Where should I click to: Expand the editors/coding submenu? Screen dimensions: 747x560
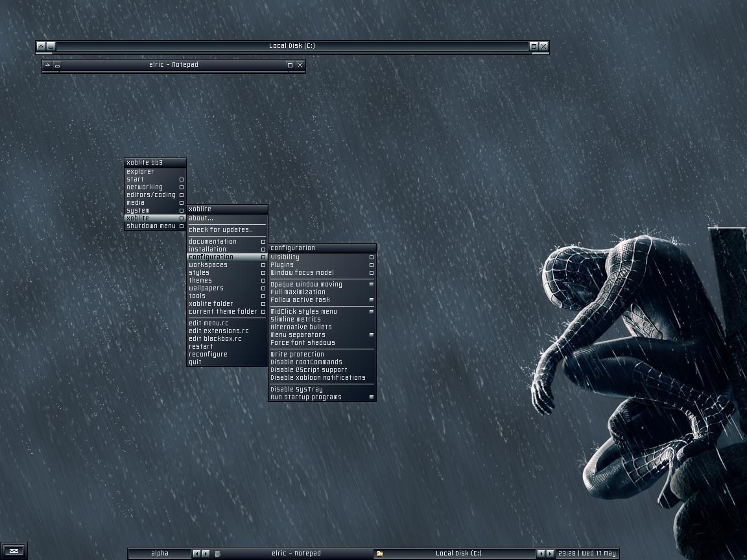point(156,194)
